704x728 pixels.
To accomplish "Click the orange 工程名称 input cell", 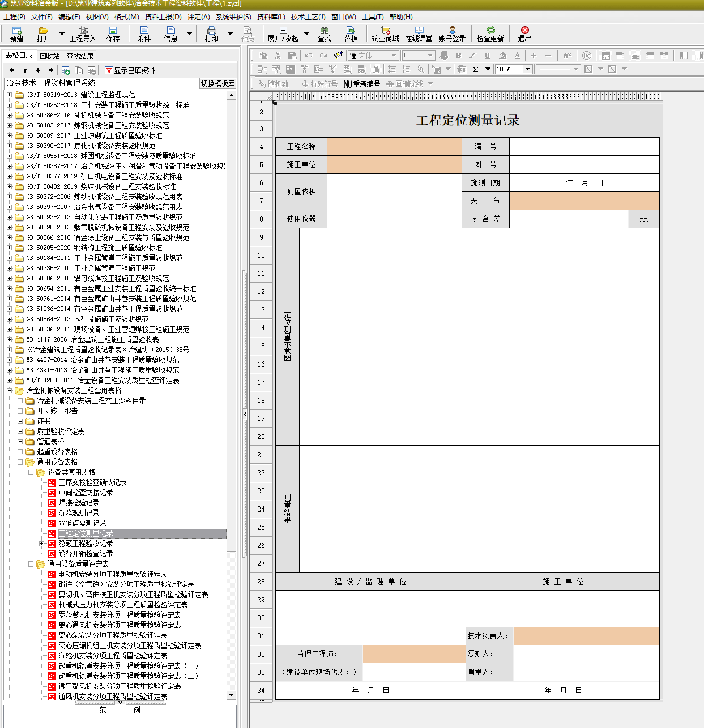I will pos(395,146).
